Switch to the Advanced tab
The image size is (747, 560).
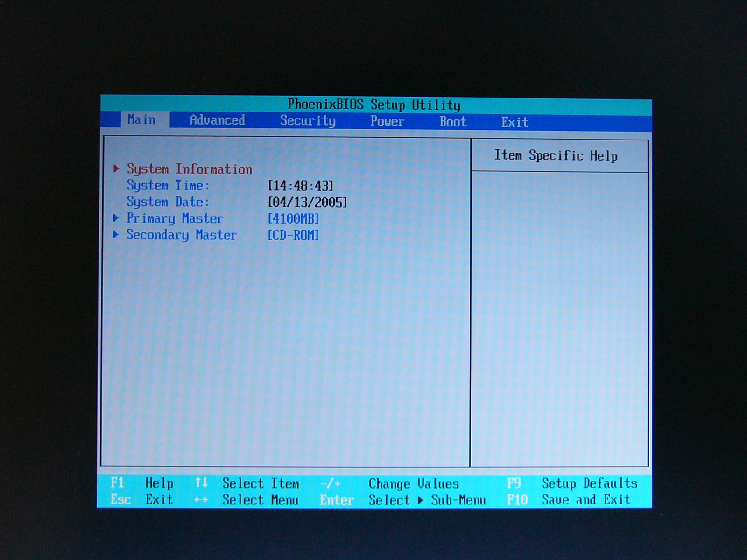(x=217, y=120)
